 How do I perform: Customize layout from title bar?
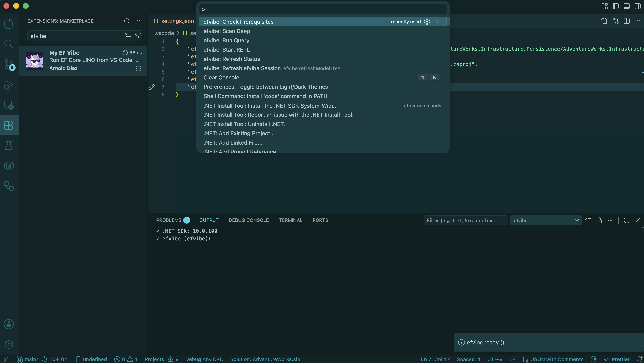[605, 6]
